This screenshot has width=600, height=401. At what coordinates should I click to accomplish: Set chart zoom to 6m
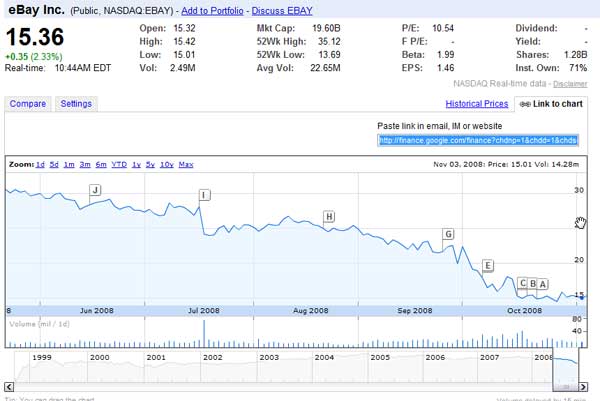tap(101, 165)
